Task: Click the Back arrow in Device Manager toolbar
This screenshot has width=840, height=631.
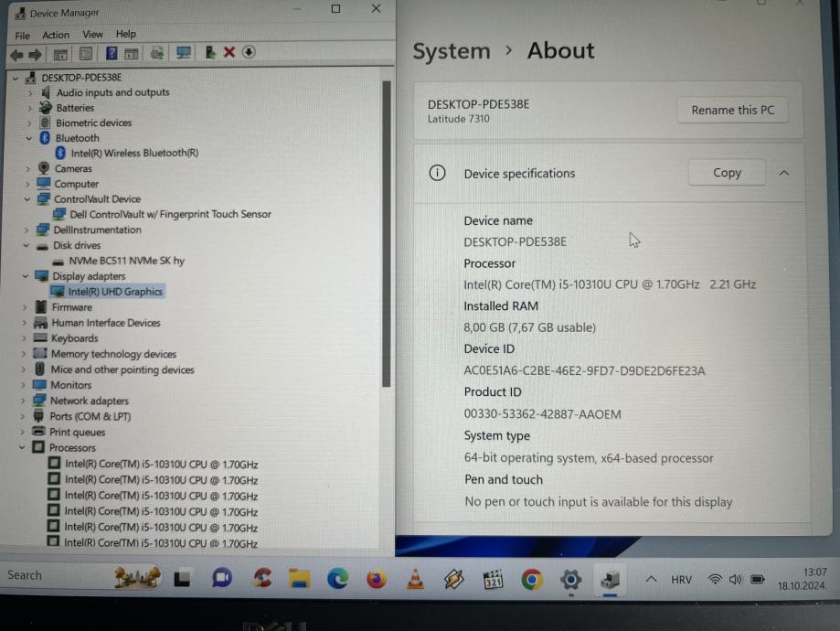Action: coord(16,54)
